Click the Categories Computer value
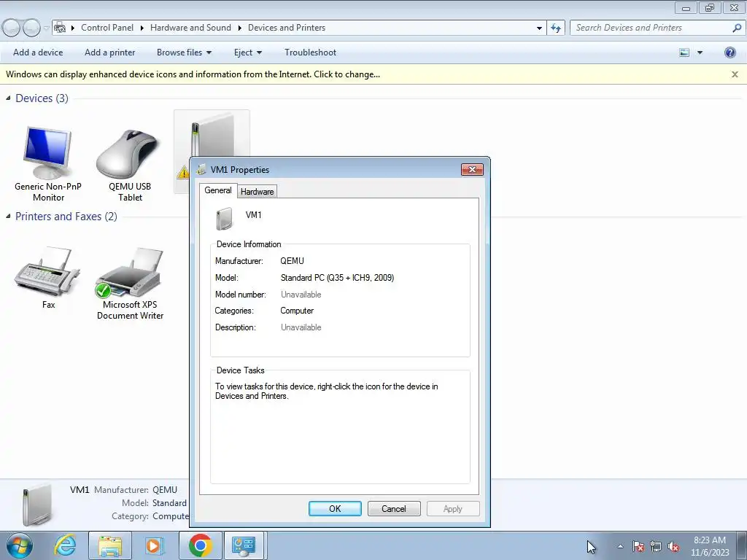The width and height of the screenshot is (747, 560). [x=297, y=311]
